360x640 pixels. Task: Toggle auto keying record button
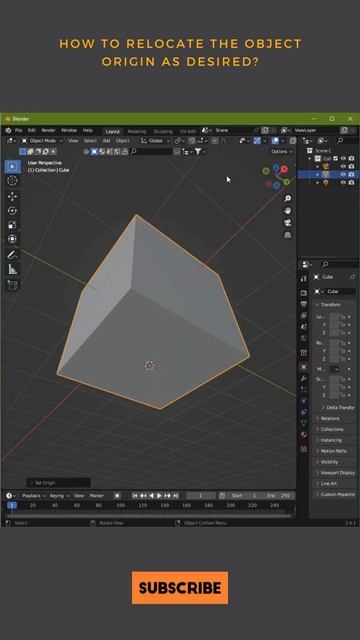point(117,496)
